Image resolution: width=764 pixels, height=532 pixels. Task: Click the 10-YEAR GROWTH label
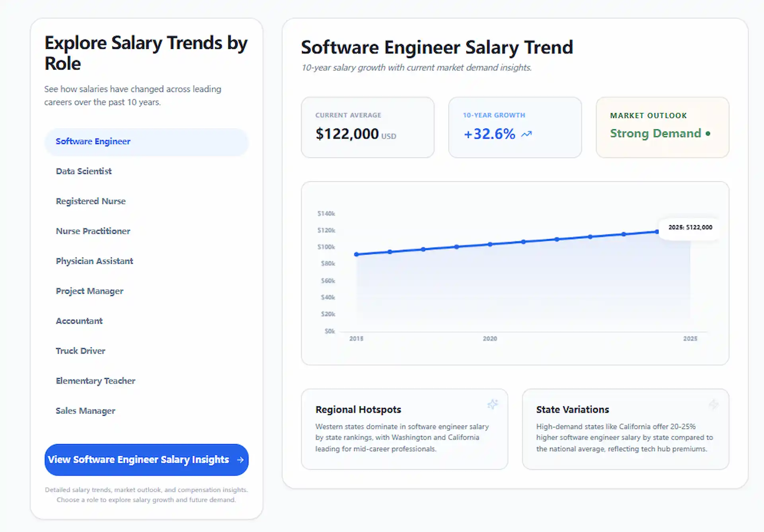pos(494,115)
